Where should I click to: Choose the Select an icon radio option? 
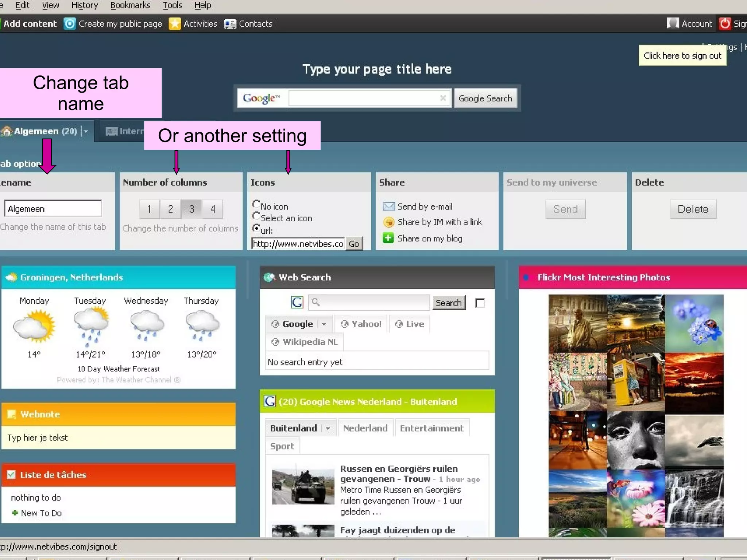click(256, 216)
